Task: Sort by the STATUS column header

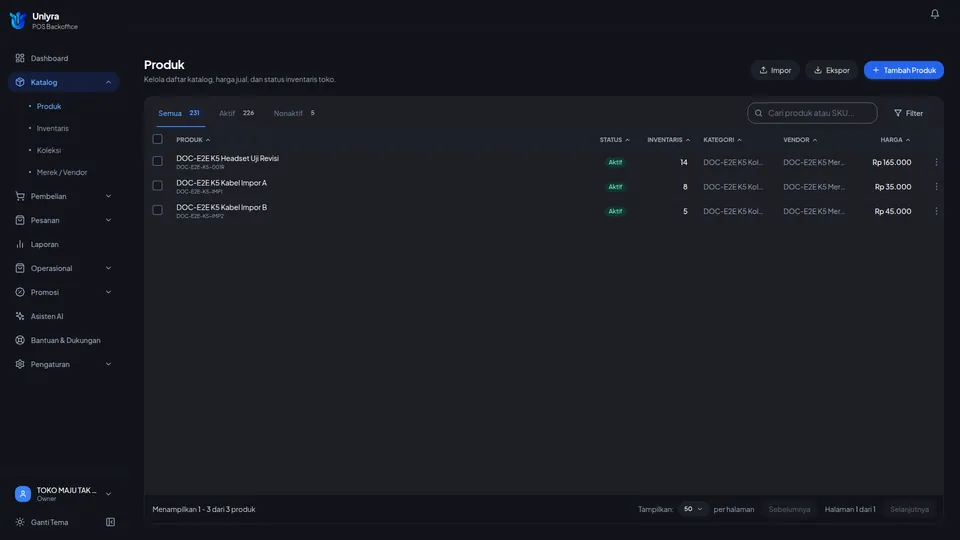Action: pyautogui.click(x=614, y=140)
